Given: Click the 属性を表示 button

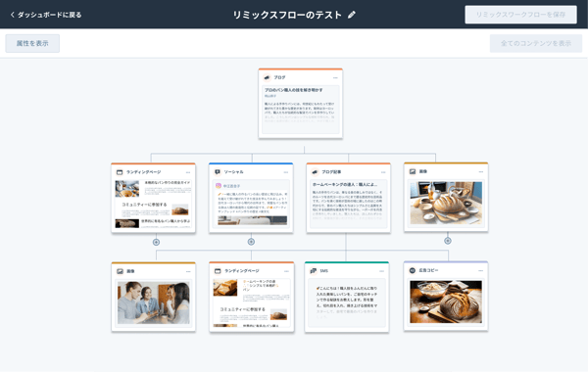Looking at the screenshot, I should click(32, 43).
